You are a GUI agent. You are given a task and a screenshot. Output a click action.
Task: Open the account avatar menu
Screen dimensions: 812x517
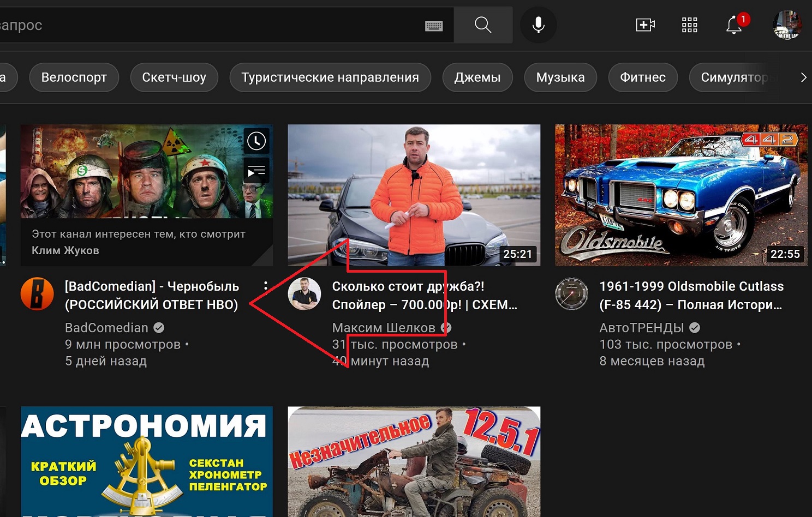coord(787,25)
